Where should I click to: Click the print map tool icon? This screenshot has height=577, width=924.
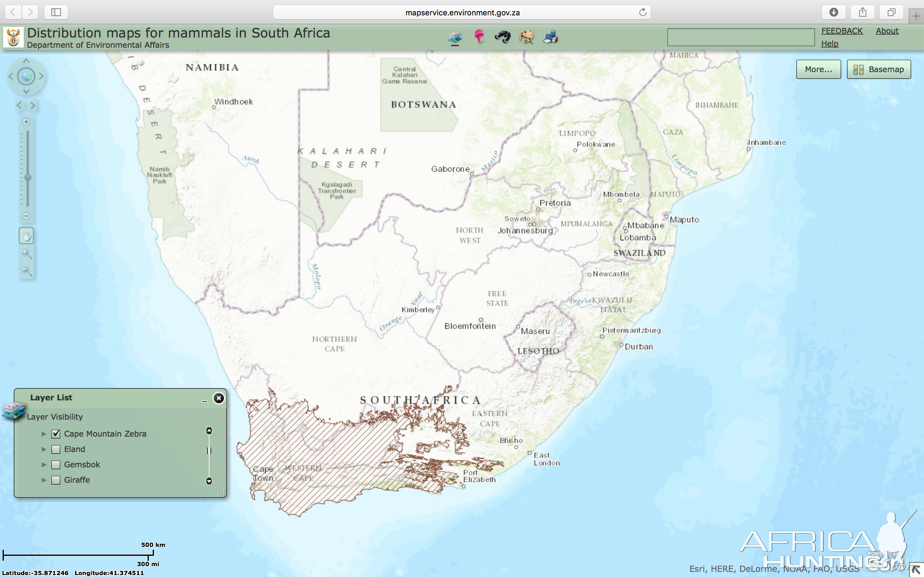tap(551, 37)
